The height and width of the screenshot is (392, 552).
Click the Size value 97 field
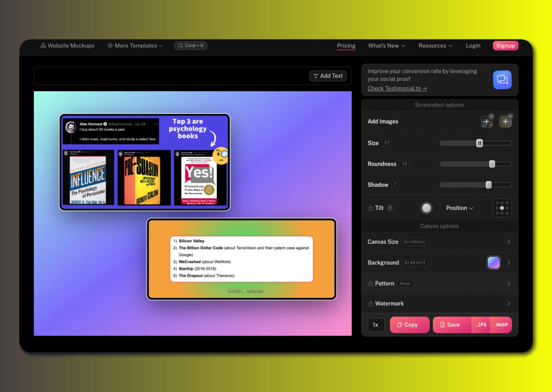(387, 143)
